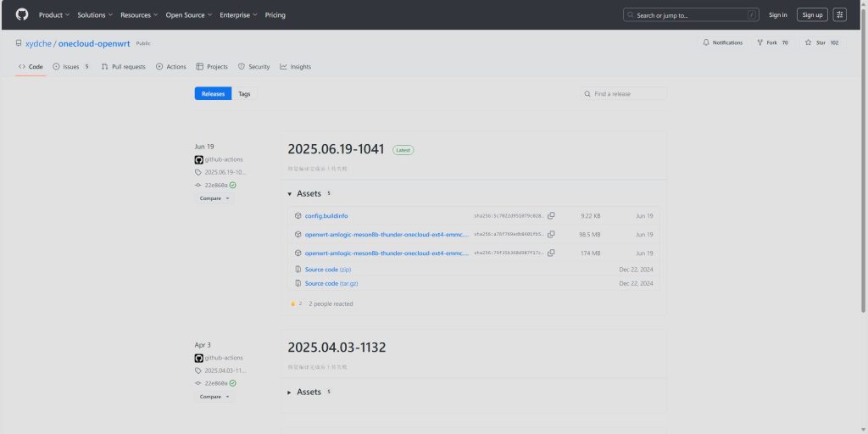Open the Solutions menu
Image resolution: width=868 pixels, height=434 pixels.
click(x=95, y=15)
